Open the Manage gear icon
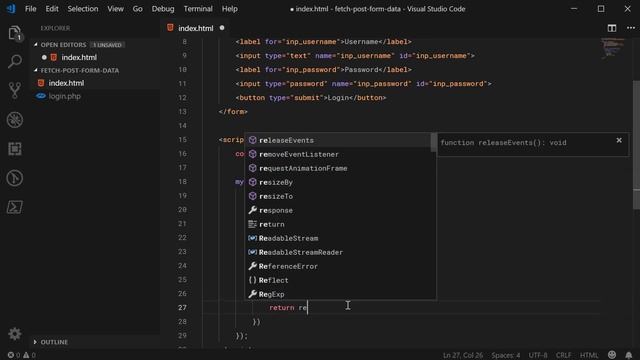Screen dimensions: 640x360 [x=15, y=334]
